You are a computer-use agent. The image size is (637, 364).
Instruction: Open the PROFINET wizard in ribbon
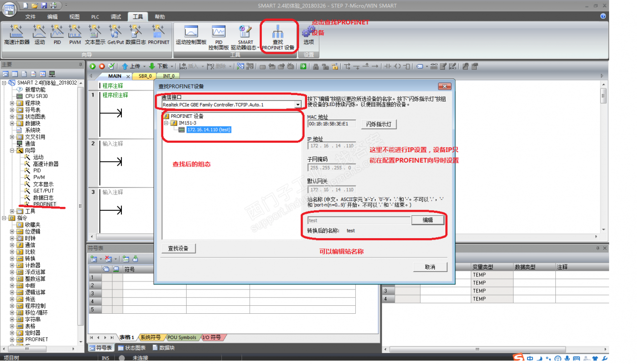tap(159, 35)
